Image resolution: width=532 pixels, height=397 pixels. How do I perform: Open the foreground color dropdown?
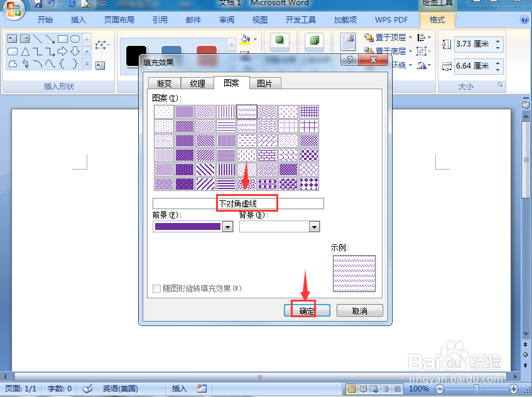point(227,227)
